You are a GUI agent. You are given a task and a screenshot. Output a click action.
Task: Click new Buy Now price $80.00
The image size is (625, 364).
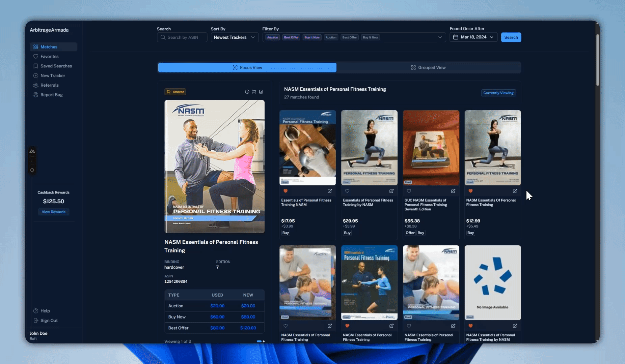coord(248,317)
